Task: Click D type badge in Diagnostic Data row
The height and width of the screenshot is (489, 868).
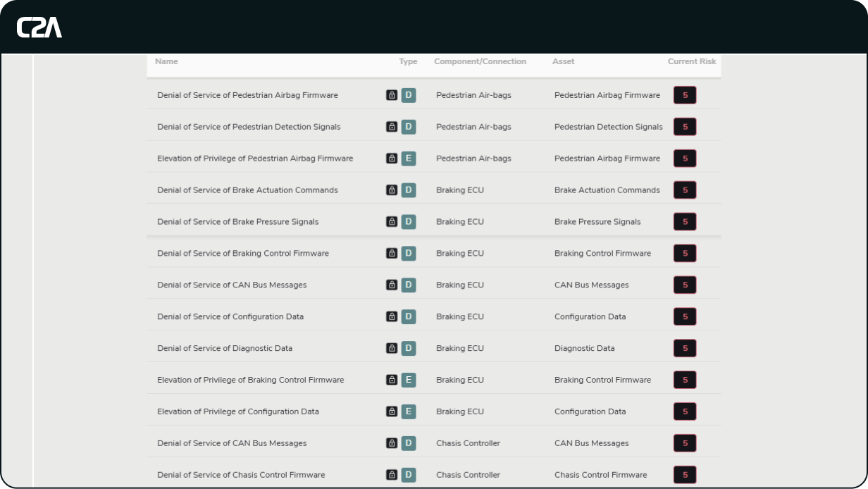Action: (409, 348)
